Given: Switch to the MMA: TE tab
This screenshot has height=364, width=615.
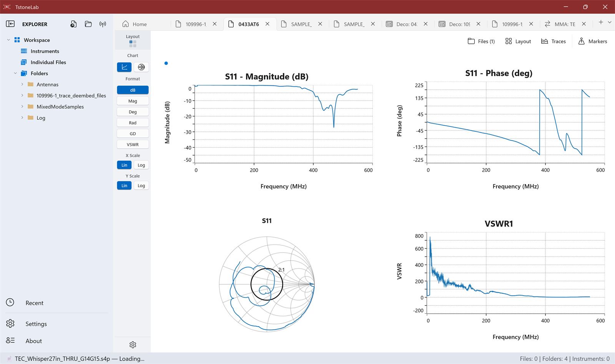Looking at the screenshot, I should tap(565, 24).
